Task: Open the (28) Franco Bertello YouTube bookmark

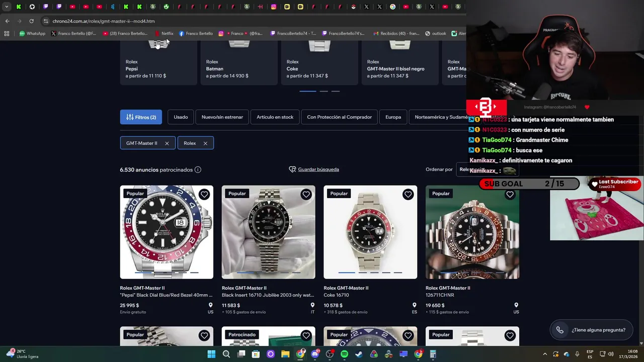Action: tap(125, 34)
